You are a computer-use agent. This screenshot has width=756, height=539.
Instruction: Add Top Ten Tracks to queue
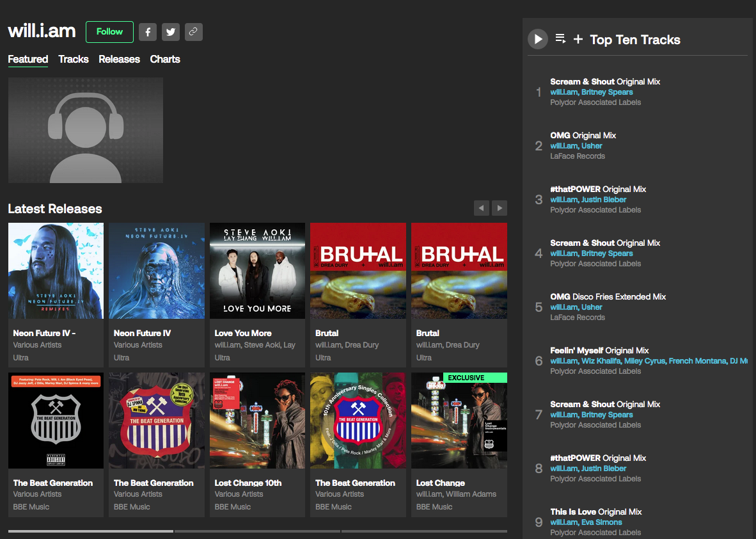[560, 38]
